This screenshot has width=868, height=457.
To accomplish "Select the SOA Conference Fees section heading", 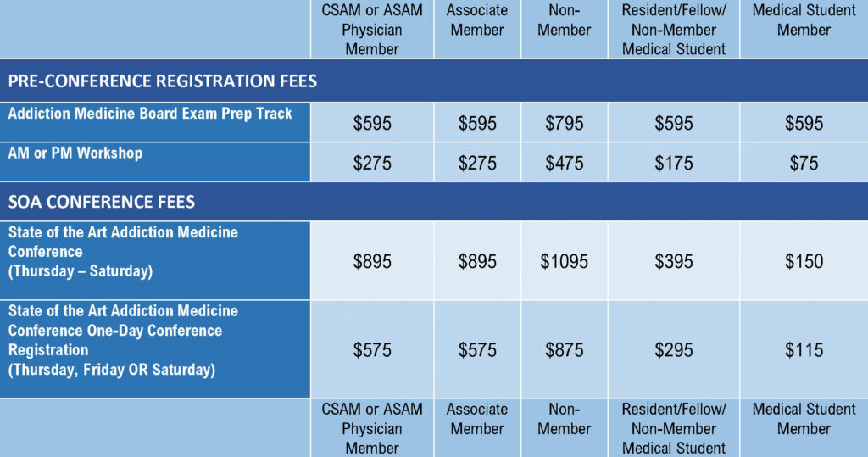I will (102, 203).
